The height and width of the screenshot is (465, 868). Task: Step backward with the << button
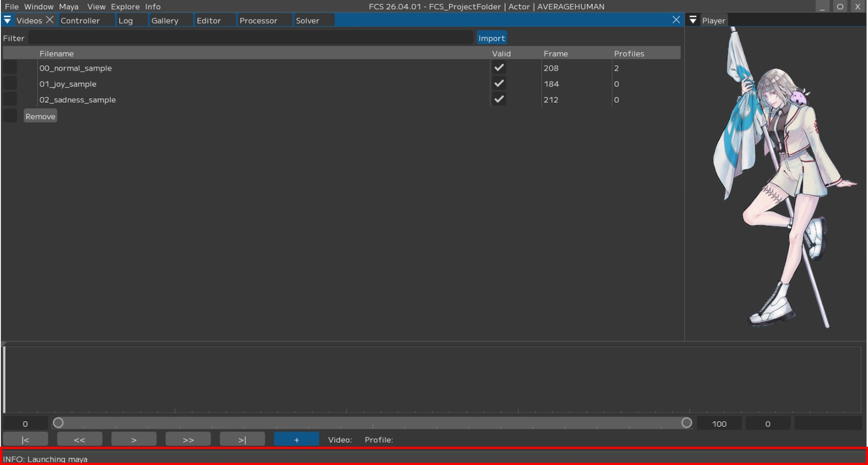pyautogui.click(x=80, y=439)
